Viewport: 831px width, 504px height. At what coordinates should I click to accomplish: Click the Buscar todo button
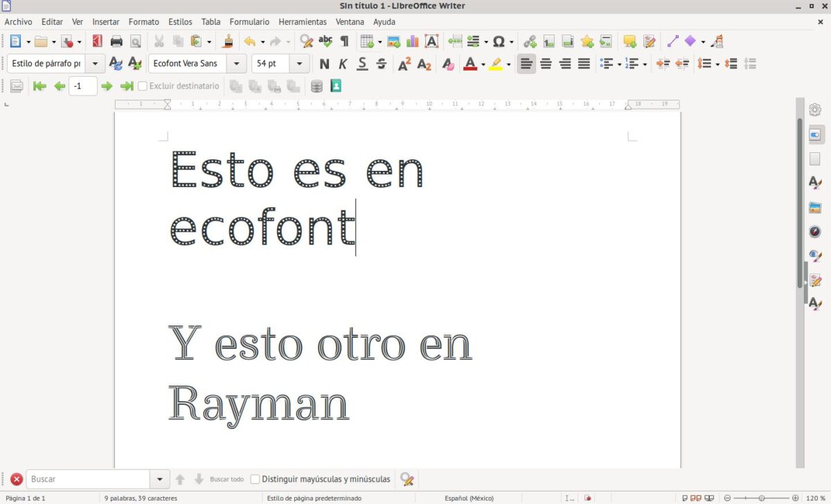click(x=226, y=479)
